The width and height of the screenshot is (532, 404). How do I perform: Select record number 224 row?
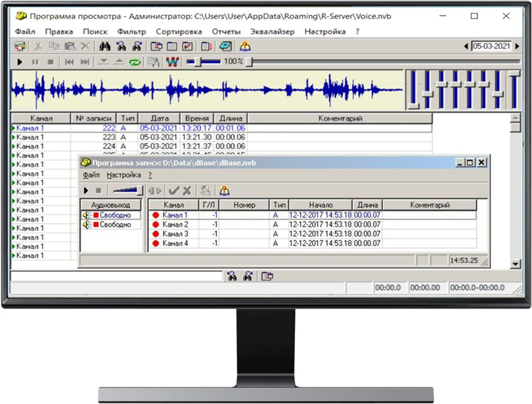click(x=221, y=147)
